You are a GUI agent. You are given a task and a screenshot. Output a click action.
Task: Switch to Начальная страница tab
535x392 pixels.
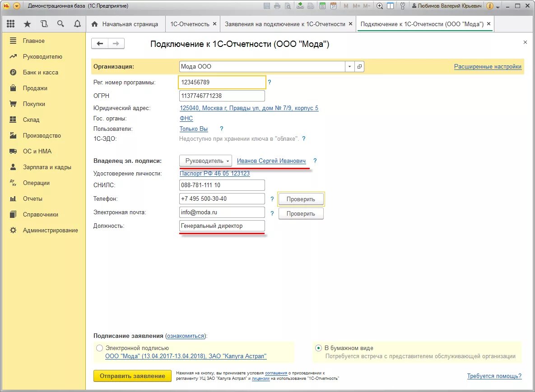pos(125,24)
